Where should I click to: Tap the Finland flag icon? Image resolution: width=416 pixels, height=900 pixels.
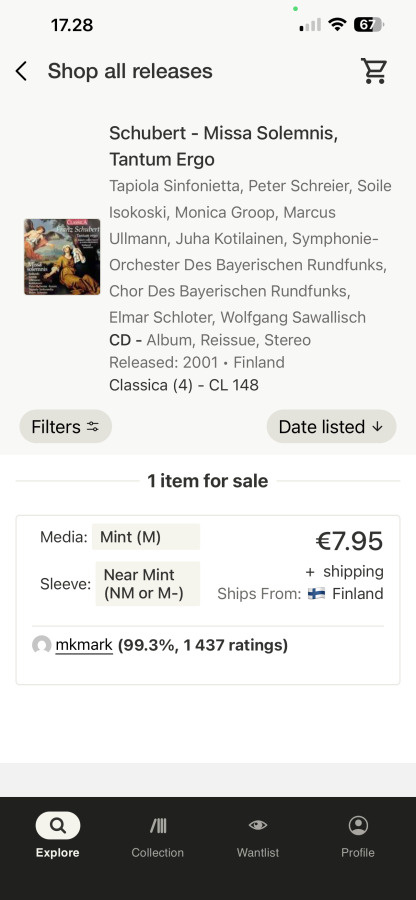tap(316, 593)
